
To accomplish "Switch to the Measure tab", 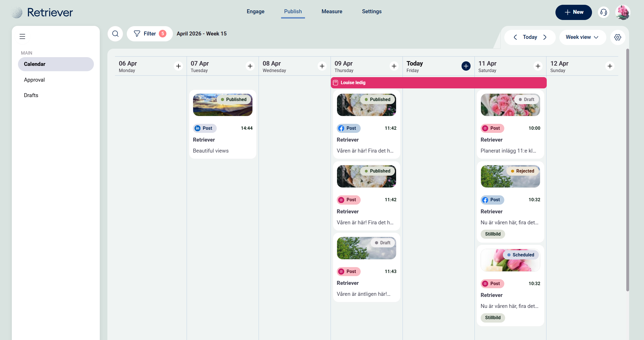I will tap(332, 12).
